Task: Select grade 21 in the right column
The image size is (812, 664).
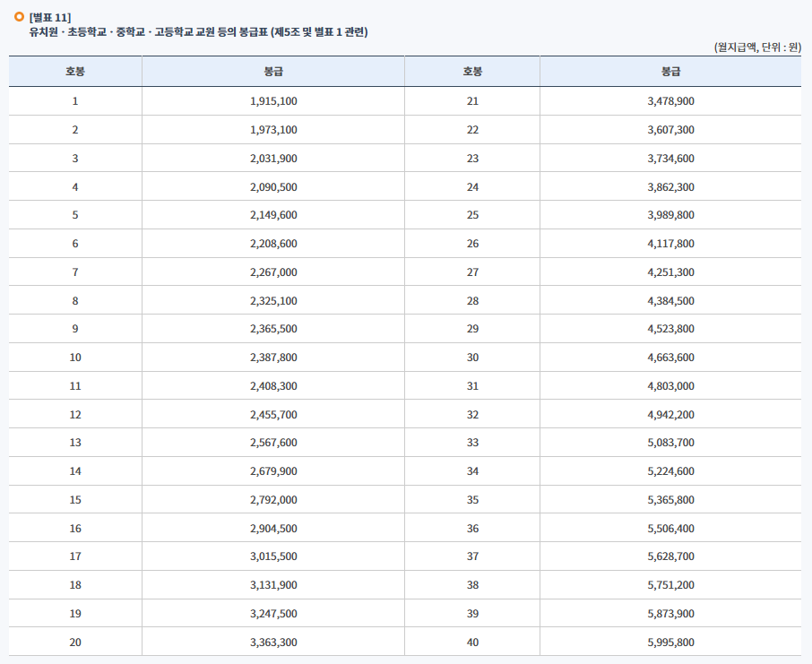Action: (471, 101)
